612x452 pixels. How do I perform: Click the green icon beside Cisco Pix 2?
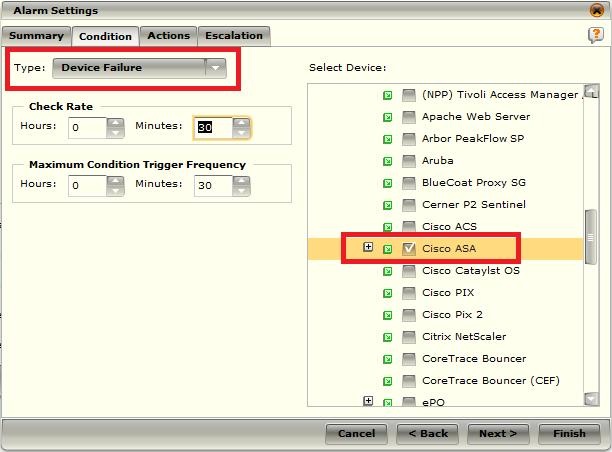(388, 315)
